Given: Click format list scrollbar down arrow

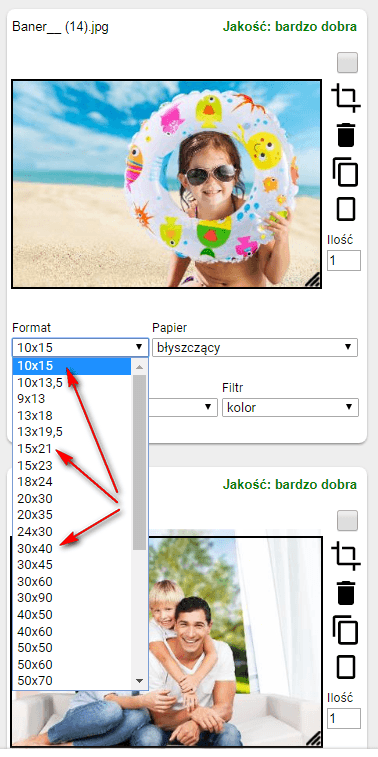Looking at the screenshot, I should click(x=140, y=681).
